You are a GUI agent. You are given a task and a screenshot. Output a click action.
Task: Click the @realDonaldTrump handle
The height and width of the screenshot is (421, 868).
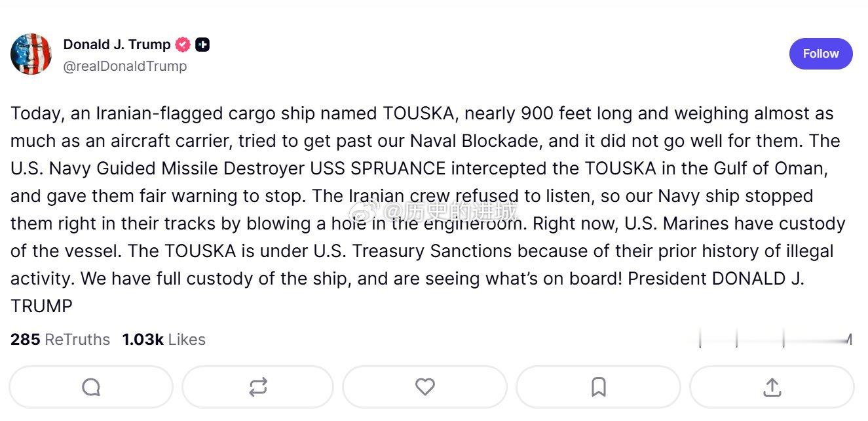(x=124, y=66)
